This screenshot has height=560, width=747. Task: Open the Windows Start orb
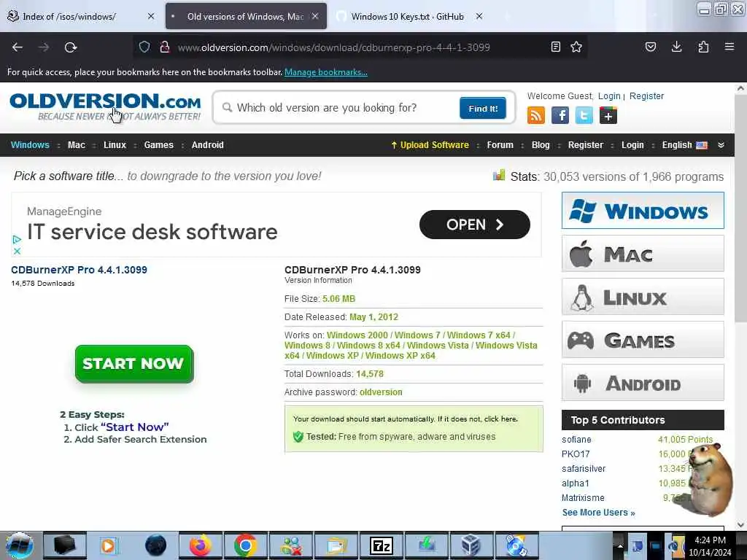19,545
